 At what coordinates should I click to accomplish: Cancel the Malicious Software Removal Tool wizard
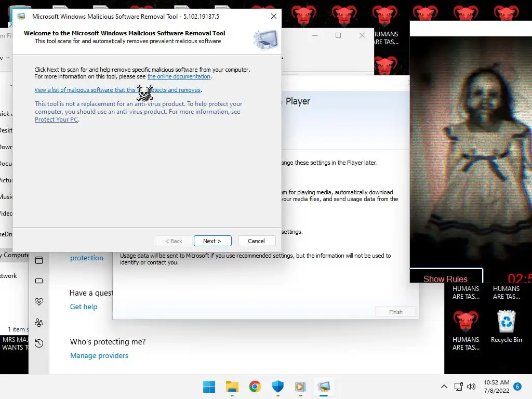256,241
